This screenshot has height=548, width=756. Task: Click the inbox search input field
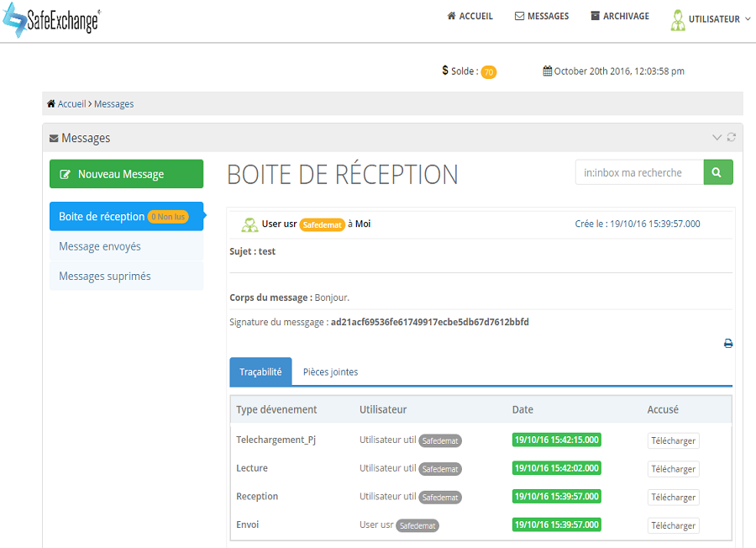pos(639,172)
